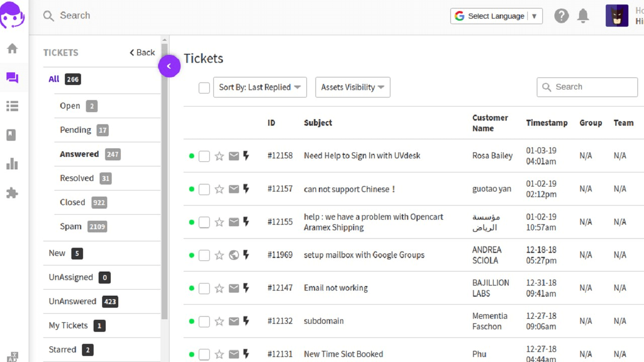The image size is (644, 362).
Task: Click the notifications bell icon
Action: tap(583, 16)
